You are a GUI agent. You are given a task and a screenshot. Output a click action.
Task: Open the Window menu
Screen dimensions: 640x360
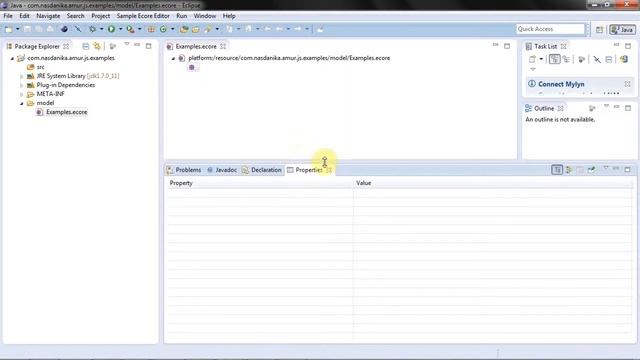tap(204, 16)
